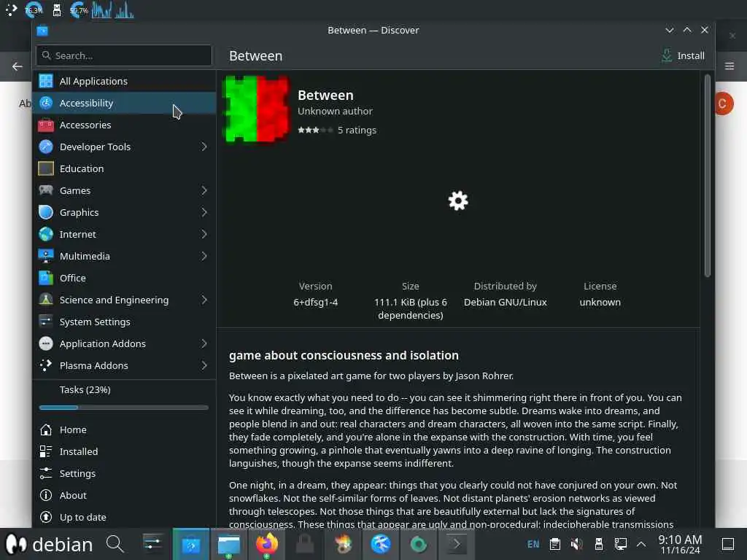Click the Up to date icon
This screenshot has height=560, width=747.
tap(46, 517)
